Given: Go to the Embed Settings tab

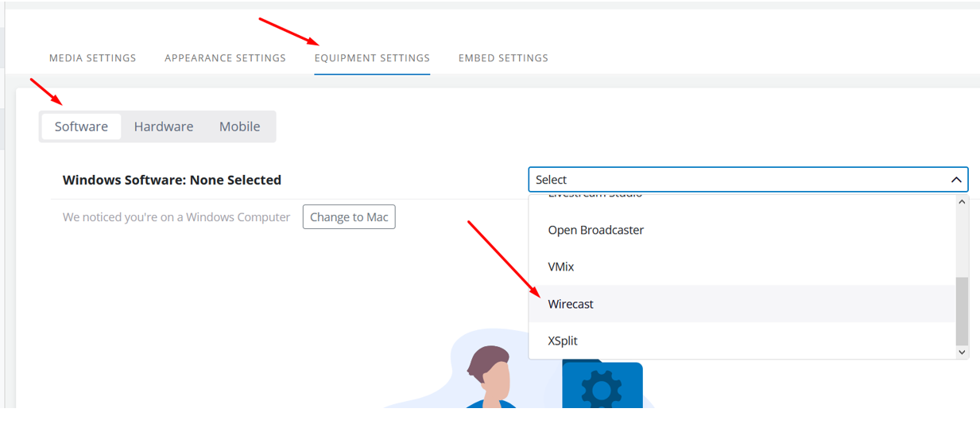Looking at the screenshot, I should click(x=503, y=58).
